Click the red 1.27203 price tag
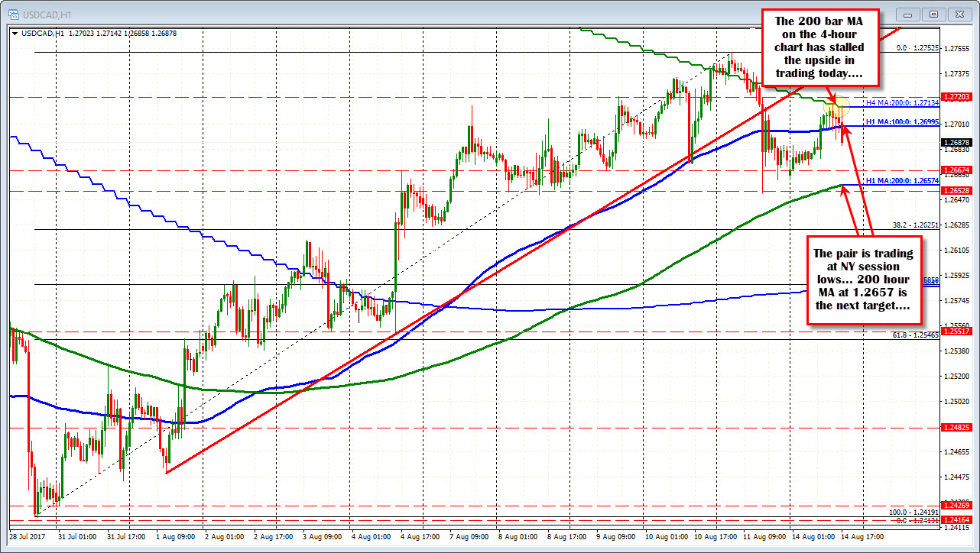This screenshot has height=553, width=980. click(957, 97)
